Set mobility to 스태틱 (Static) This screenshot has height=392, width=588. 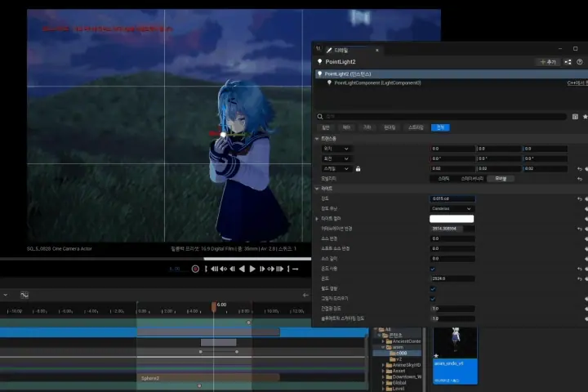point(443,179)
